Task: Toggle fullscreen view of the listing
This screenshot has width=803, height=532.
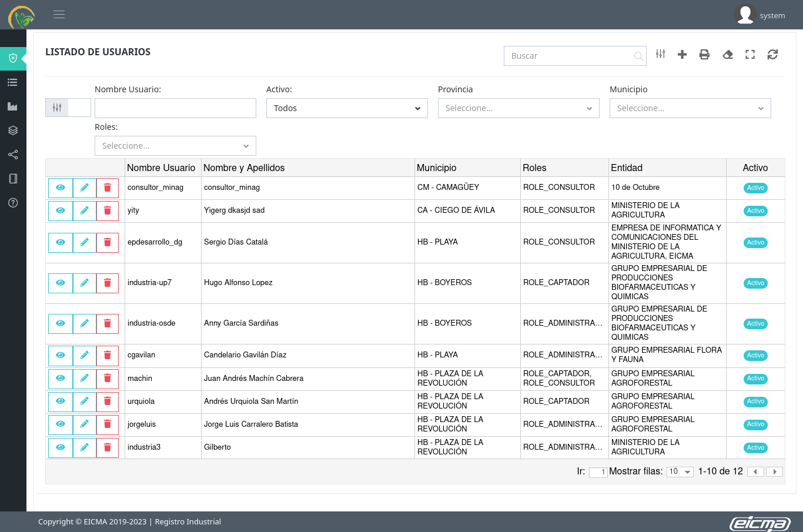Action: point(750,55)
